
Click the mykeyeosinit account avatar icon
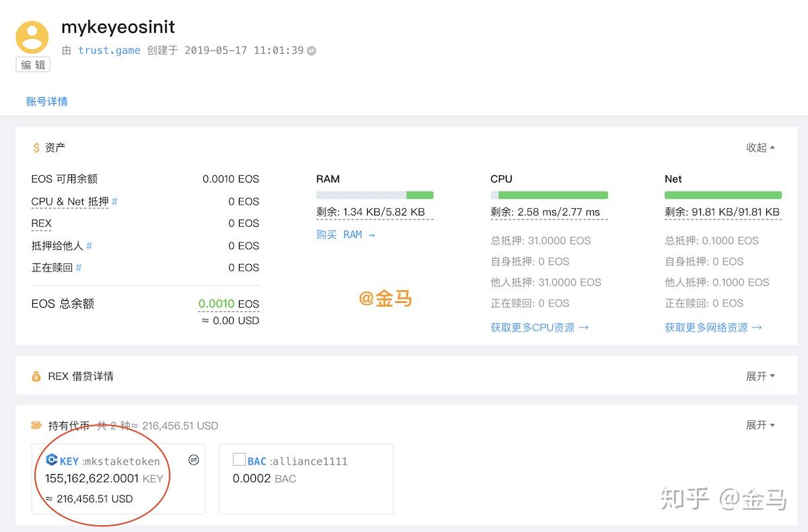[32, 37]
